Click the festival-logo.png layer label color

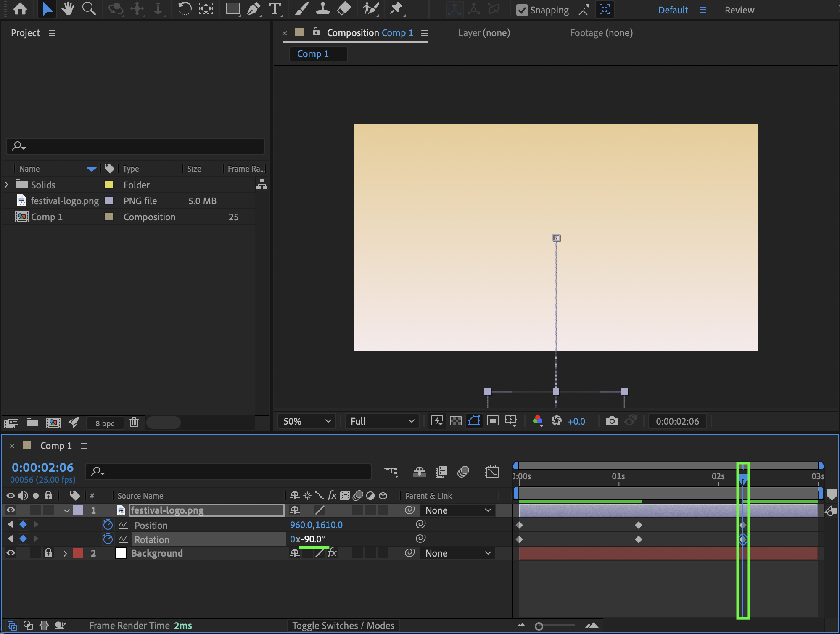point(78,510)
